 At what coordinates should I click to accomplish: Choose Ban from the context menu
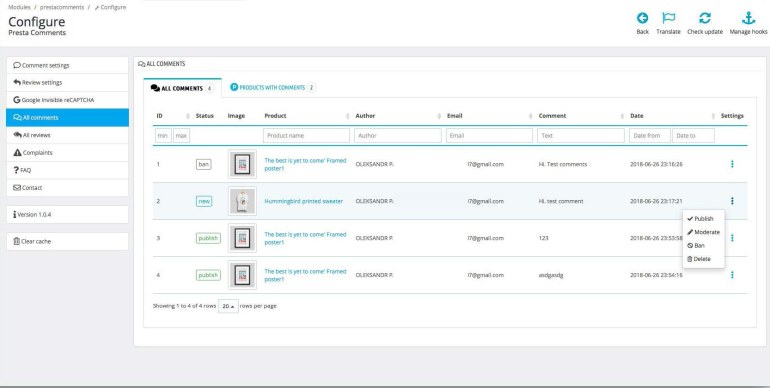[696, 245]
